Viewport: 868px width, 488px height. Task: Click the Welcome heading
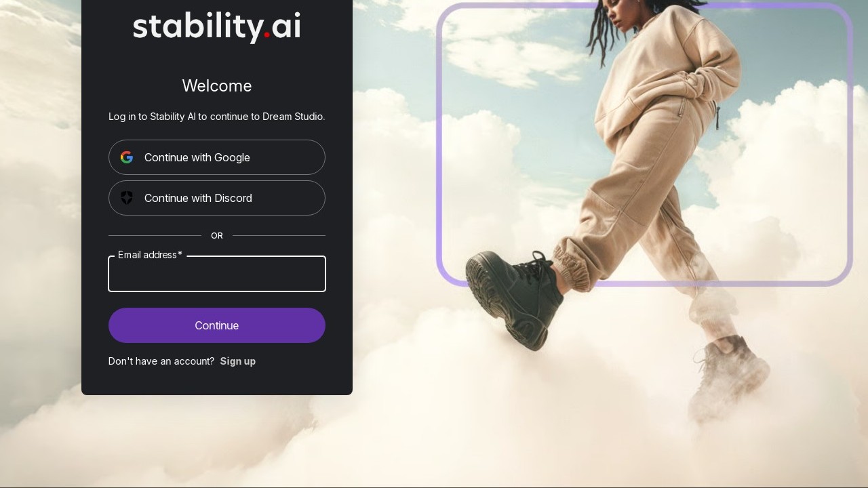(x=217, y=86)
